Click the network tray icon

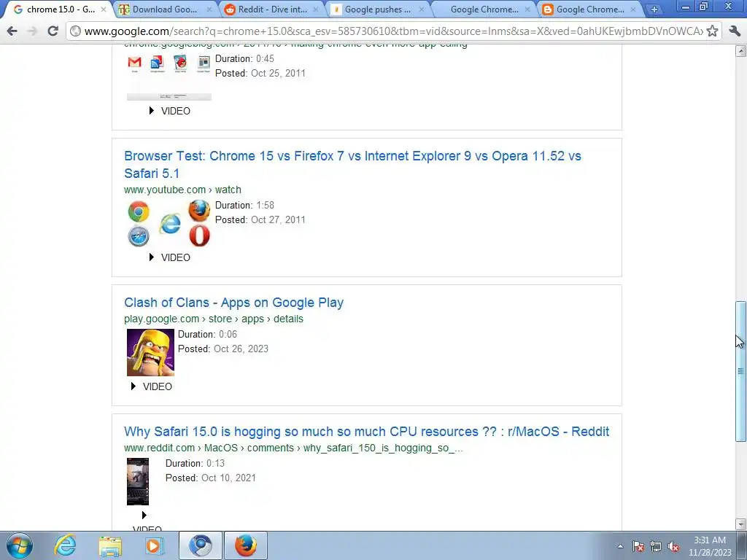pos(656,547)
